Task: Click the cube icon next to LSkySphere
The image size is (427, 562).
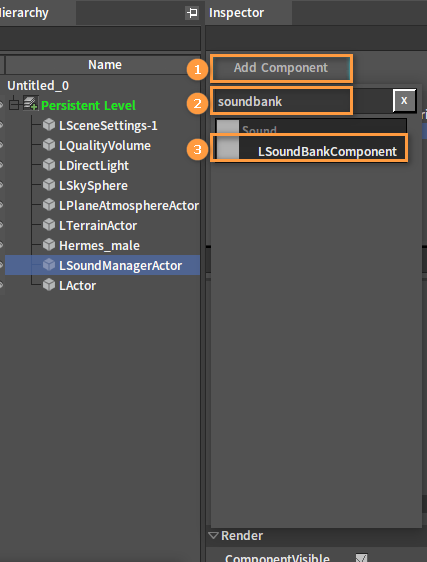Action: tap(49, 185)
